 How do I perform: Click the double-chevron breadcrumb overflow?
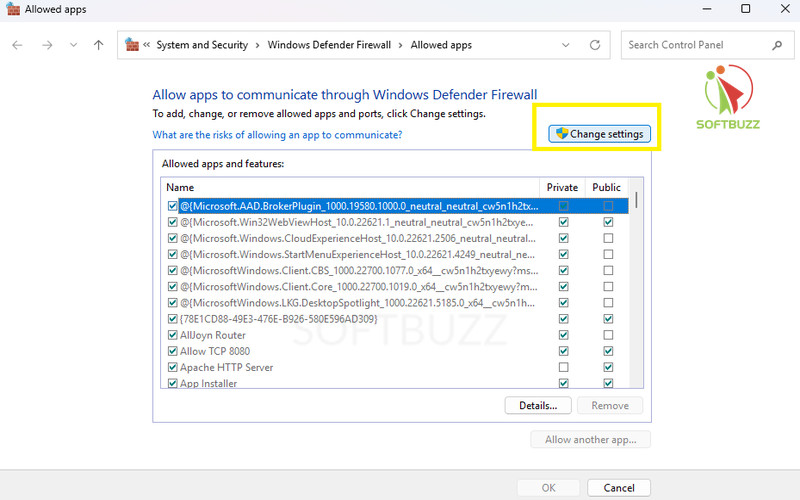(146, 45)
